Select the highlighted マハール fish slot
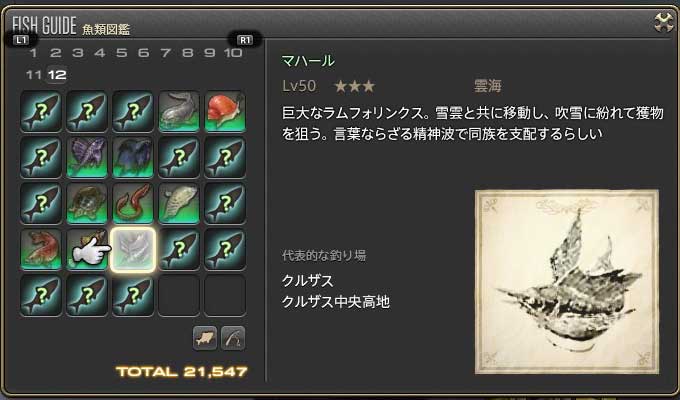680x400 pixels. coord(133,249)
